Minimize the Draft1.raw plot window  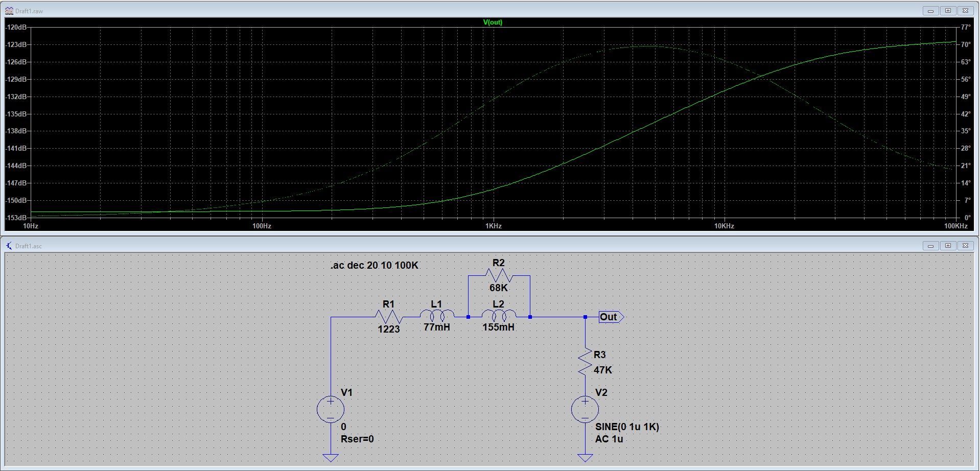930,11
